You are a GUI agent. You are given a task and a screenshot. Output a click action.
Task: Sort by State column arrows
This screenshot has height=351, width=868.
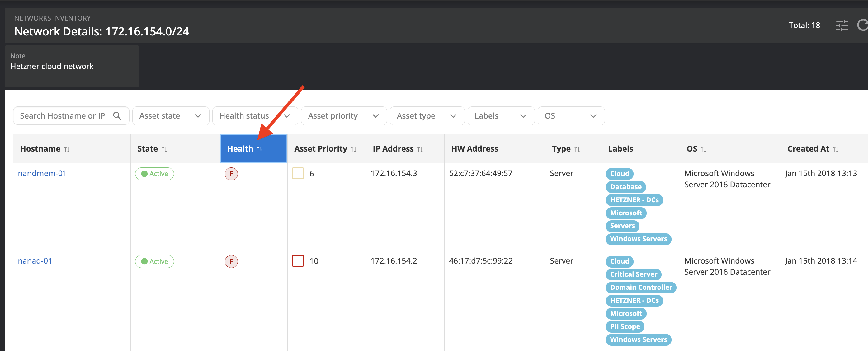coord(164,149)
